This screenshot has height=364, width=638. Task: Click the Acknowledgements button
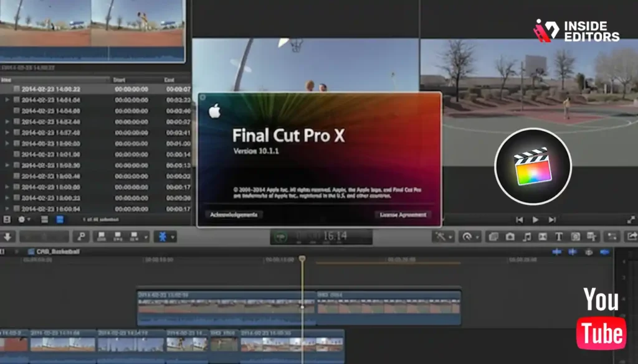pyautogui.click(x=234, y=215)
